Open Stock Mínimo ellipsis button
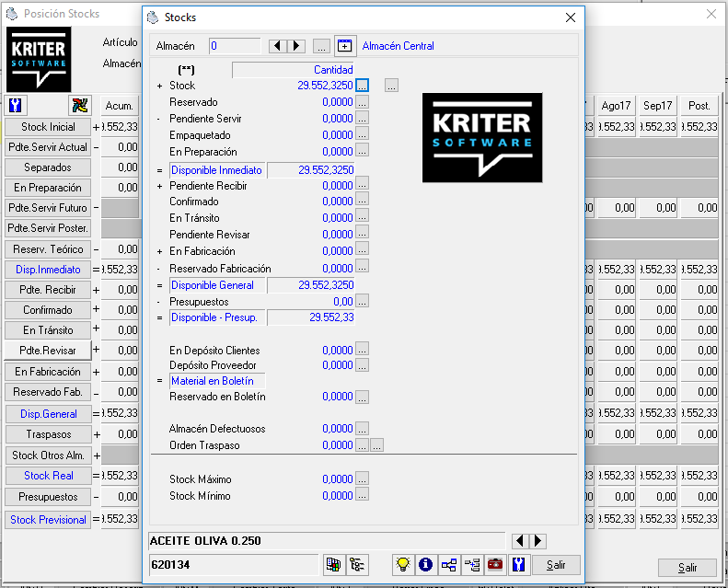This screenshot has width=728, height=588. [362, 494]
